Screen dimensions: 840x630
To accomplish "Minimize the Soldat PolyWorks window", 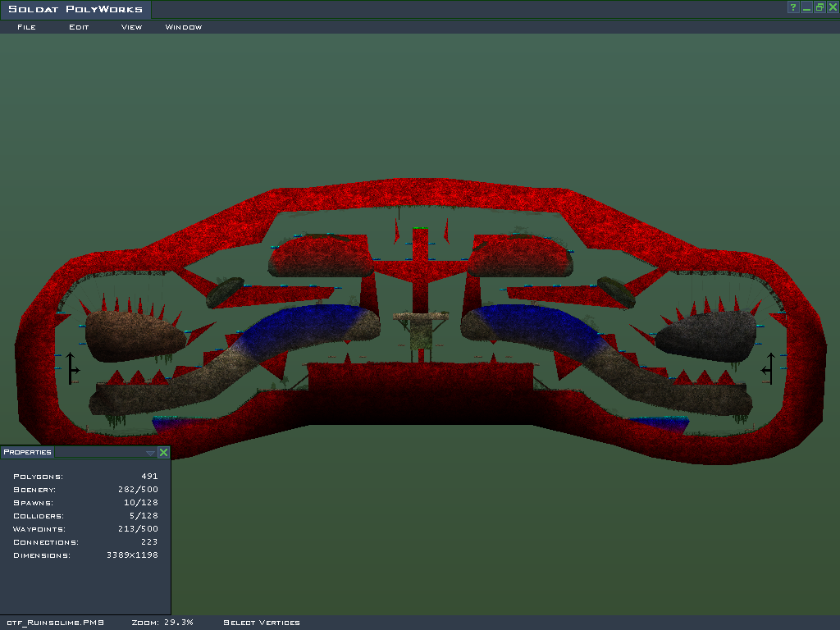I will pyautogui.click(x=806, y=7).
